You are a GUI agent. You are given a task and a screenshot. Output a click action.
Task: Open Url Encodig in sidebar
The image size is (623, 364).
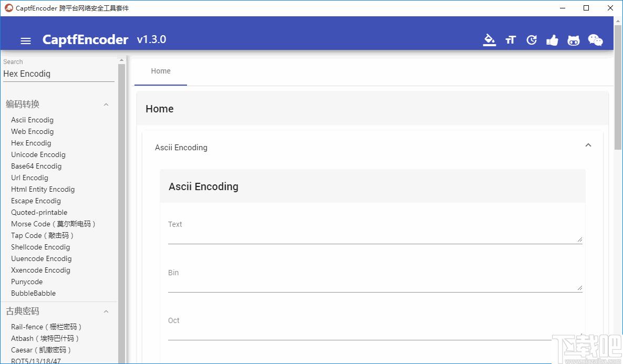click(x=29, y=178)
